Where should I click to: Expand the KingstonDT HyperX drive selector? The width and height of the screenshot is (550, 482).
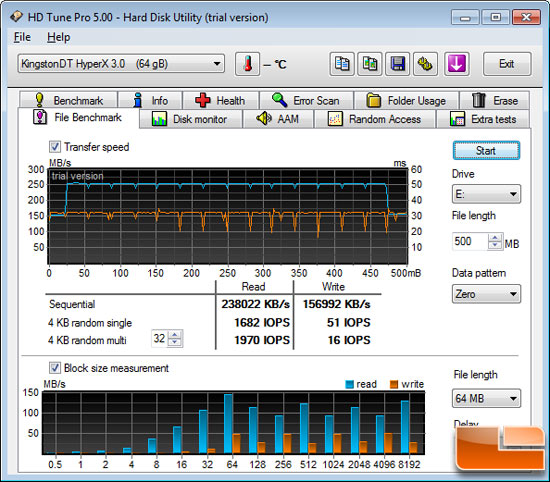pyautogui.click(x=121, y=63)
